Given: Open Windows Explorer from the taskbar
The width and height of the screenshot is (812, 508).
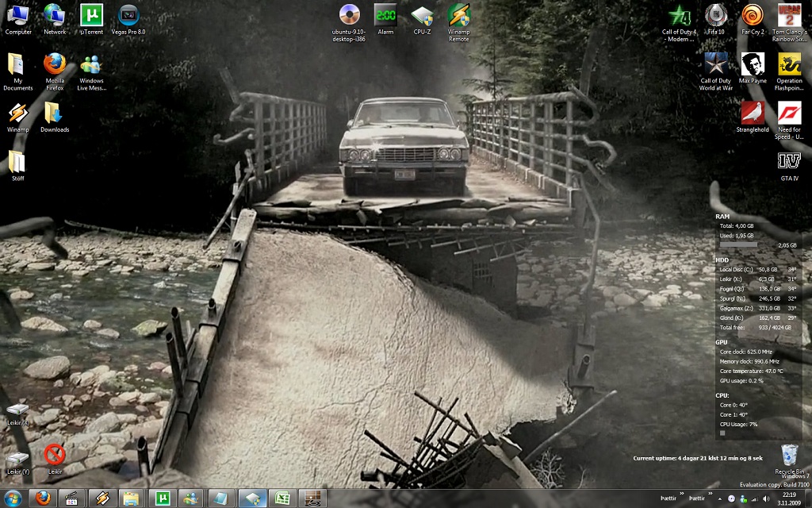Looking at the screenshot, I should point(132,498).
